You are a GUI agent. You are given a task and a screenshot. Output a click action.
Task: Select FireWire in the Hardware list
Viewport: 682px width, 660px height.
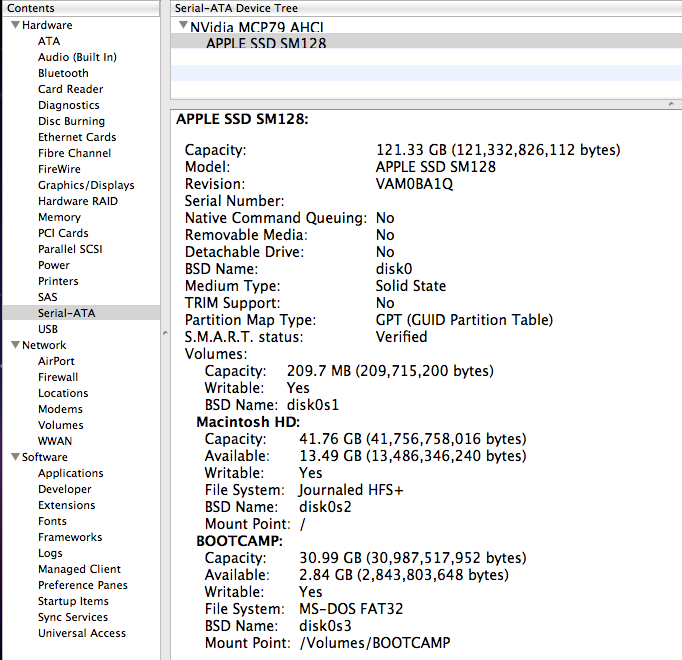(59, 169)
